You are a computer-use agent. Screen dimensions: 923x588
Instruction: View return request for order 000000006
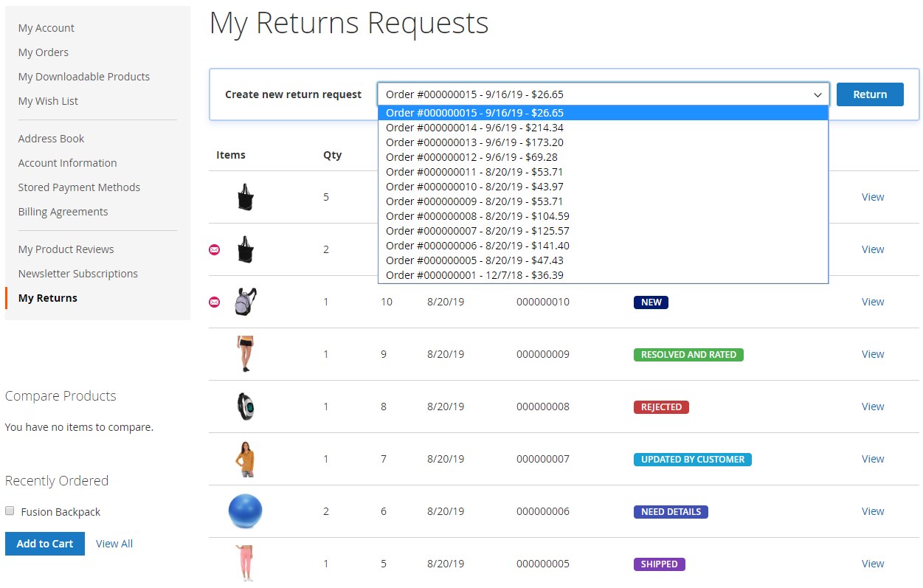click(x=873, y=511)
